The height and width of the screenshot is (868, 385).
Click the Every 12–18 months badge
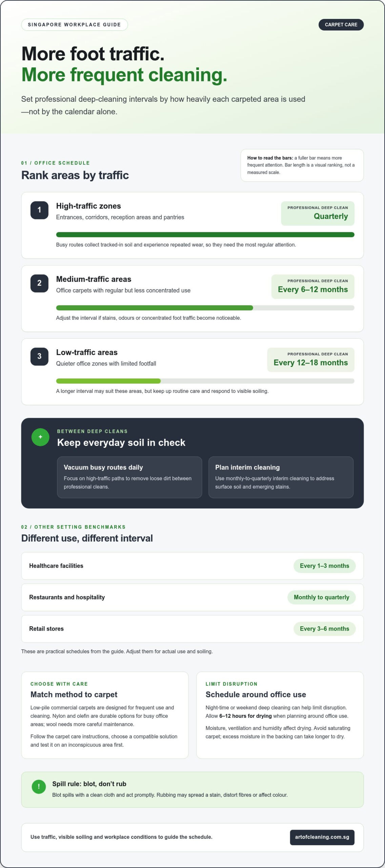pyautogui.click(x=311, y=360)
